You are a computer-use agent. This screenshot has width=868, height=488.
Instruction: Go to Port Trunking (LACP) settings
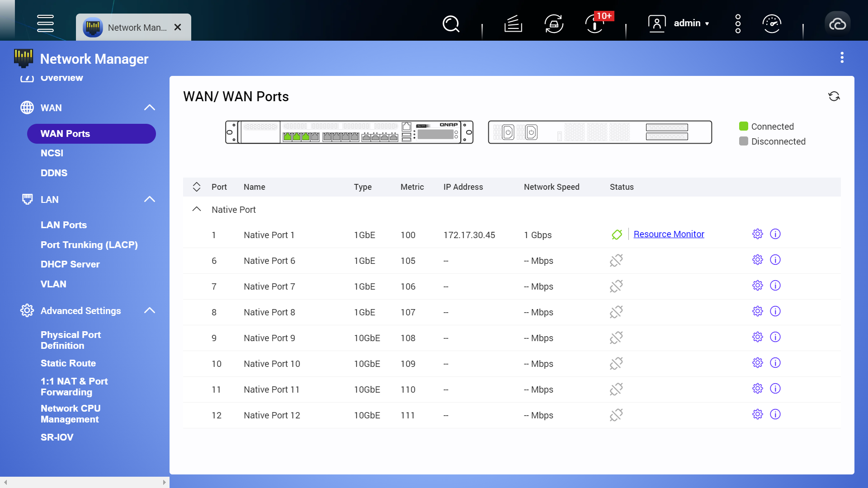click(x=89, y=244)
